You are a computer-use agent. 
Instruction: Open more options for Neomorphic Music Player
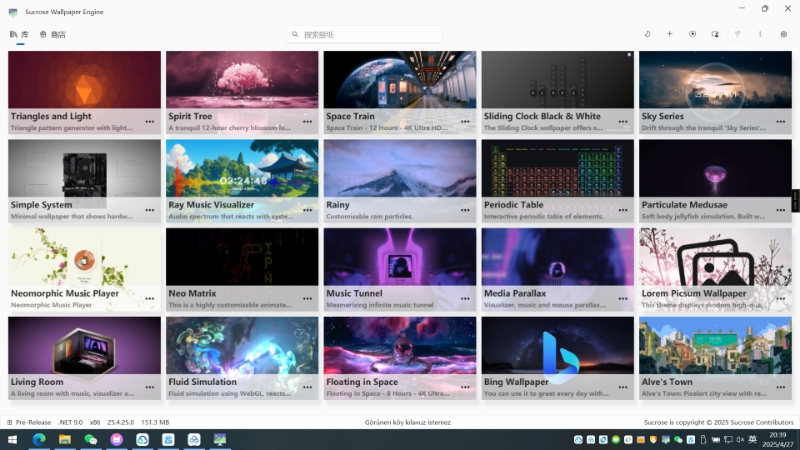149,298
